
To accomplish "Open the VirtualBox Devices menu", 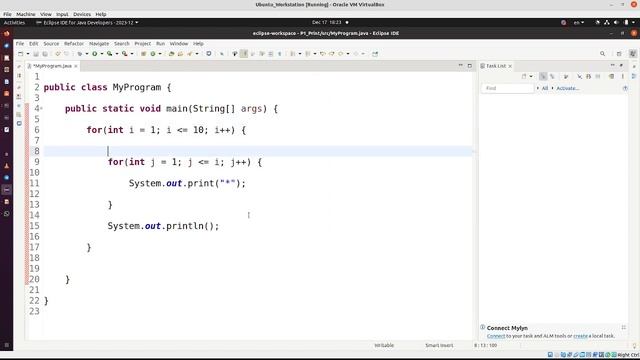I will 82,14.
